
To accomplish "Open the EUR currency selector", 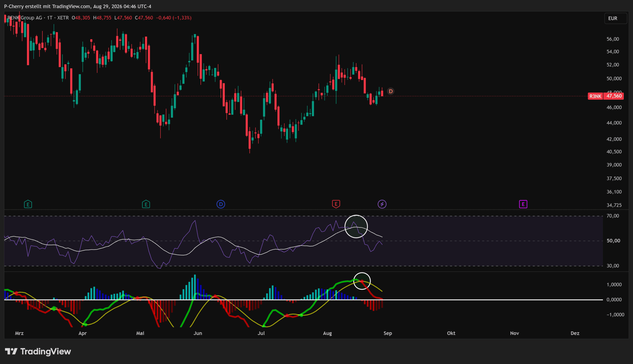I will pos(615,18).
